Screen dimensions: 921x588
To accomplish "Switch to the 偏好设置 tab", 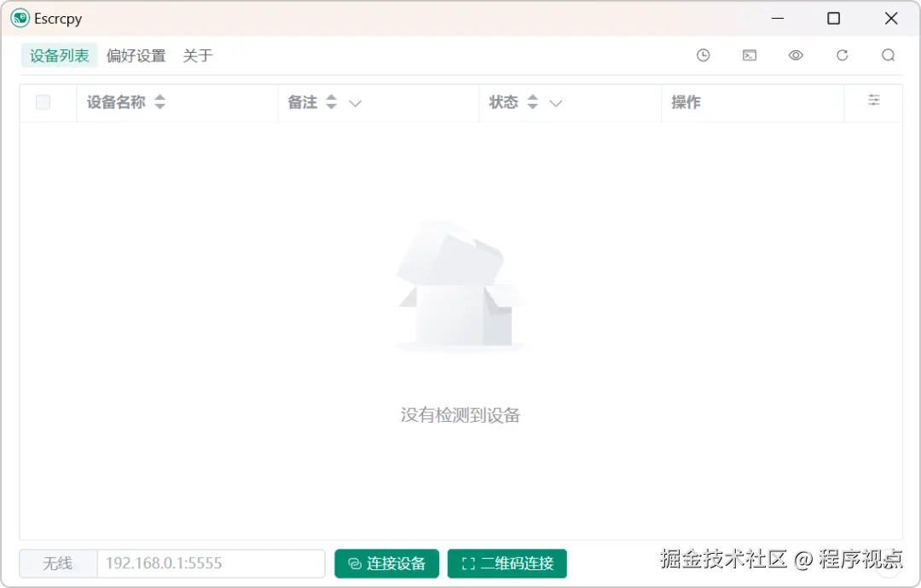I will click(x=136, y=55).
